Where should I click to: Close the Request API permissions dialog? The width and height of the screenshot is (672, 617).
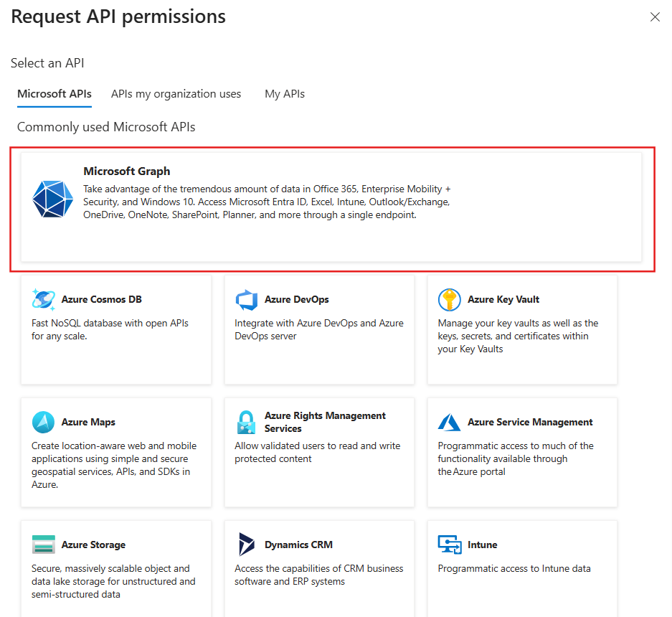tap(655, 17)
